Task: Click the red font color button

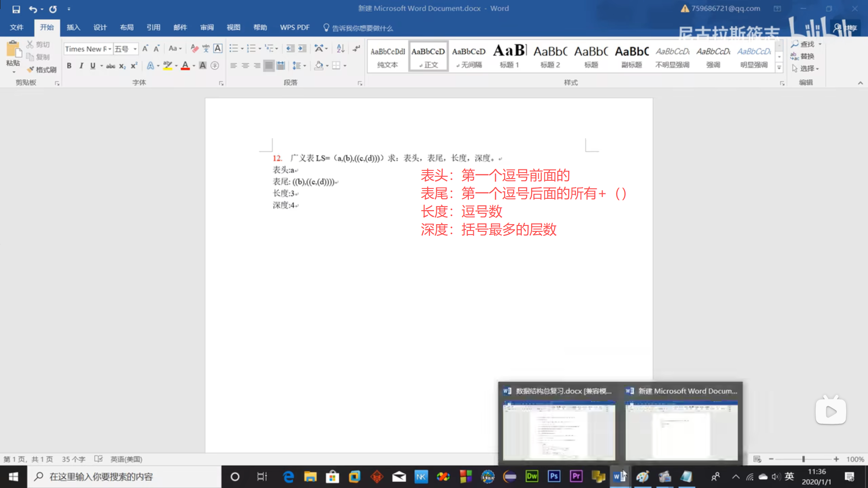Action: [185, 66]
